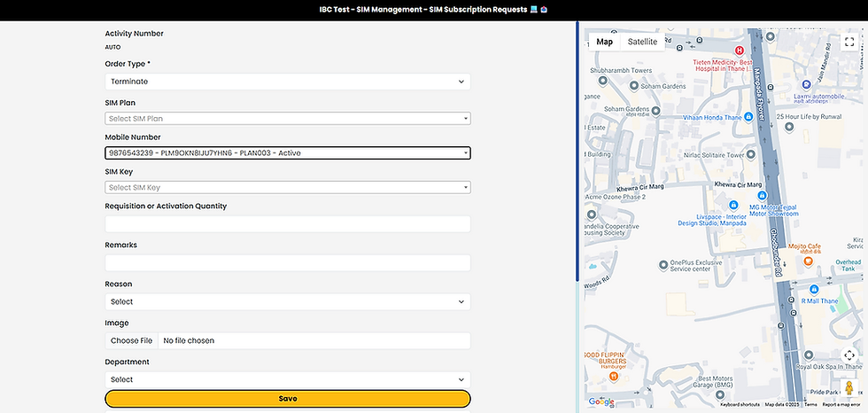Click the R Mall Thane map marker
Viewport: 868px width, 413px height.
click(814, 290)
